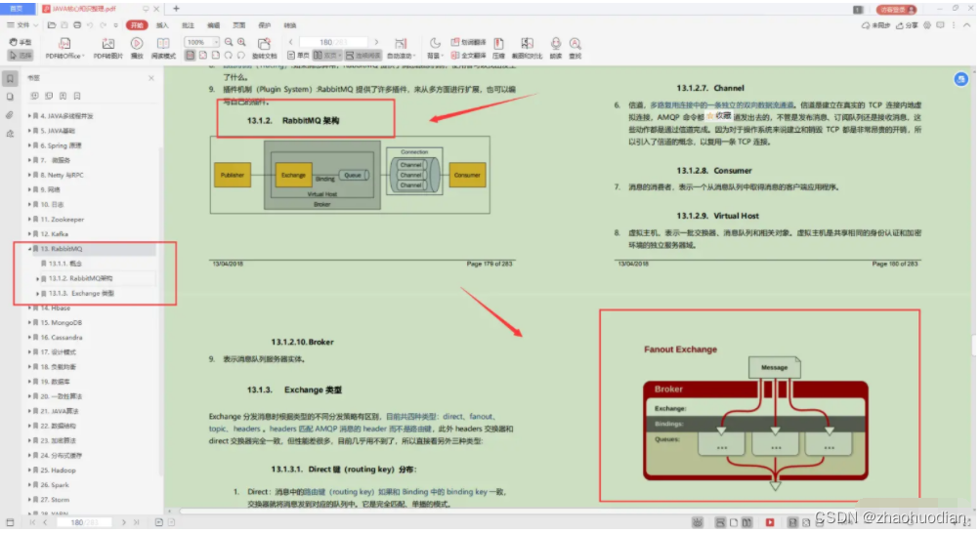Expand the 11. Zookeeper bookmark
The width and height of the screenshot is (980, 533).
[29, 220]
